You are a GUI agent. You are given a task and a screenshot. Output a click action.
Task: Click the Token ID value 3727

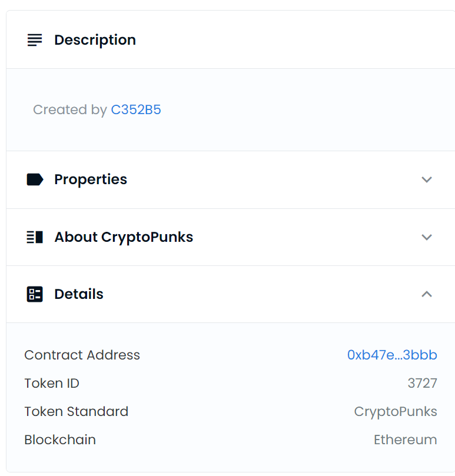[422, 384]
